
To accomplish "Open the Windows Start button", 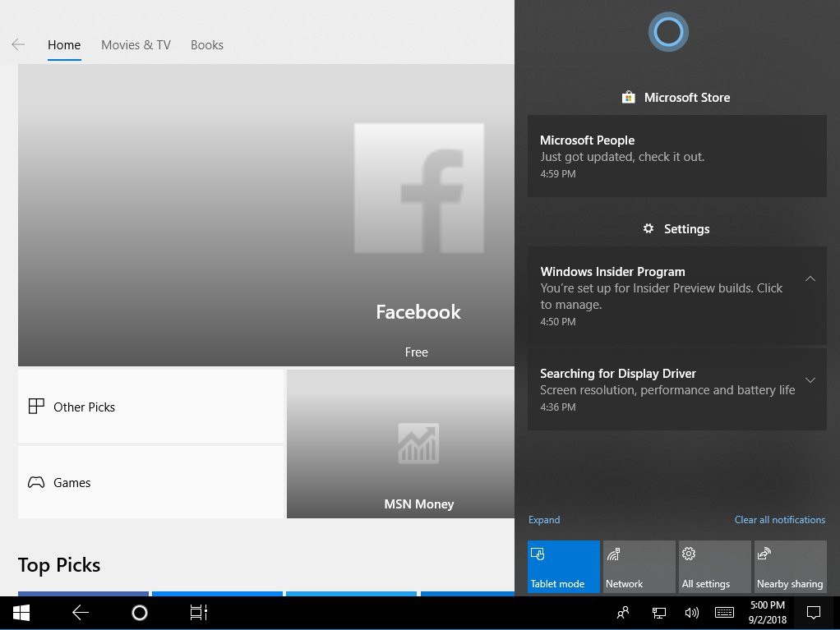I will pyautogui.click(x=21, y=613).
